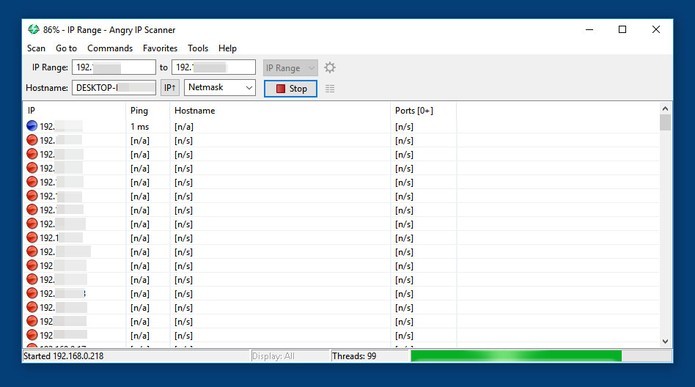Image resolution: width=695 pixels, height=387 pixels.
Task: Open the Commands menu
Action: point(110,48)
